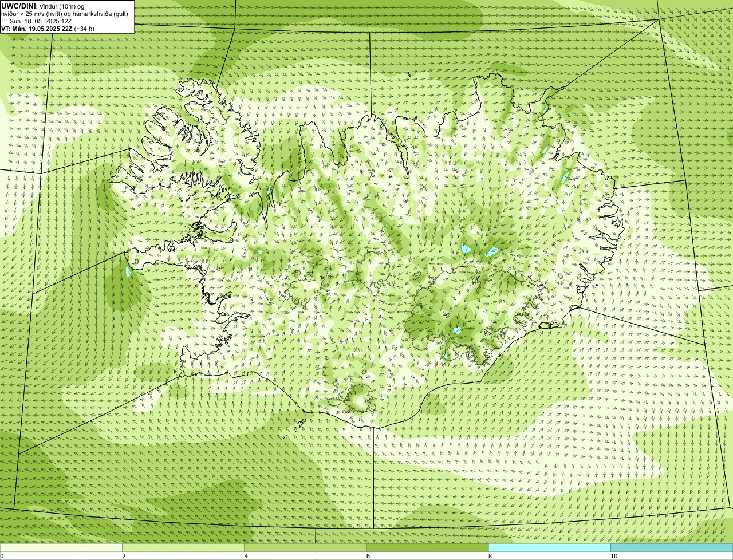733x560 pixels.
Task: Click the "10" tick label on the color scale
Action: [x=614, y=556]
